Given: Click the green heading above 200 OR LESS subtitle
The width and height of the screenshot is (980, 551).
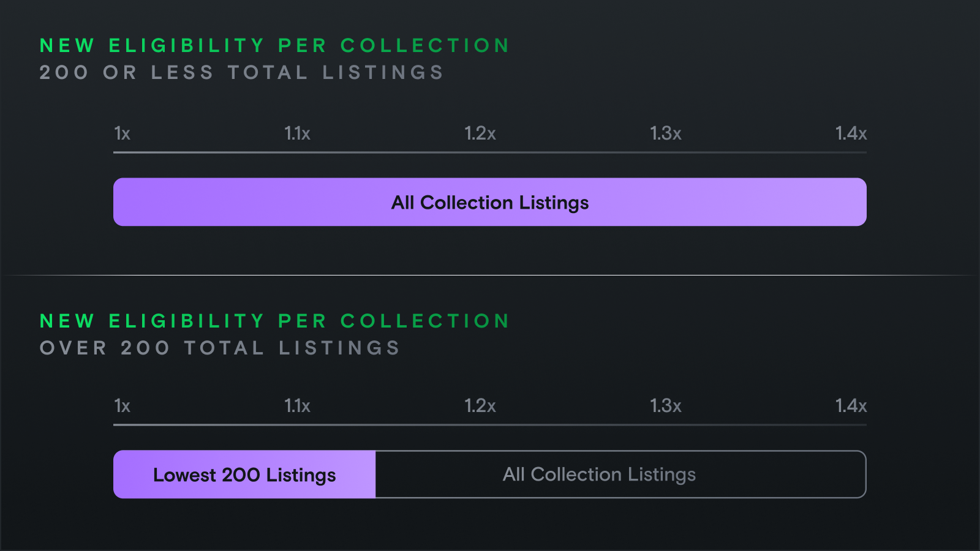Looking at the screenshot, I should click(274, 46).
